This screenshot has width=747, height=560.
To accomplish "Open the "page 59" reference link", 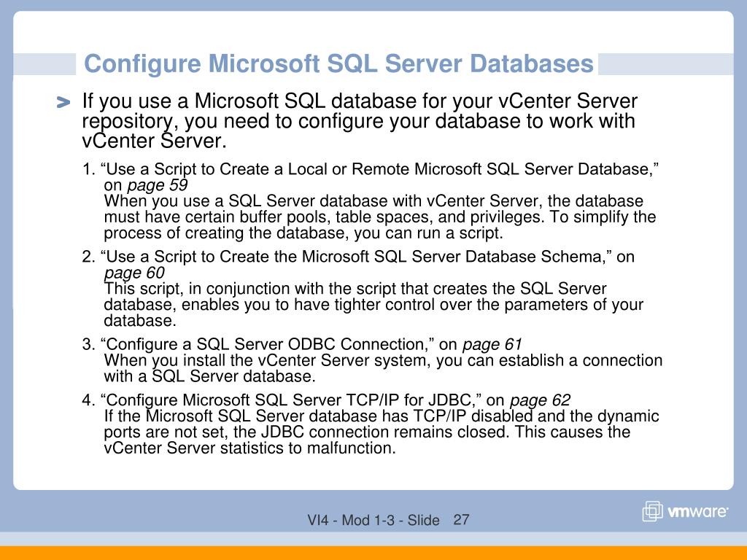I will tap(157, 185).
